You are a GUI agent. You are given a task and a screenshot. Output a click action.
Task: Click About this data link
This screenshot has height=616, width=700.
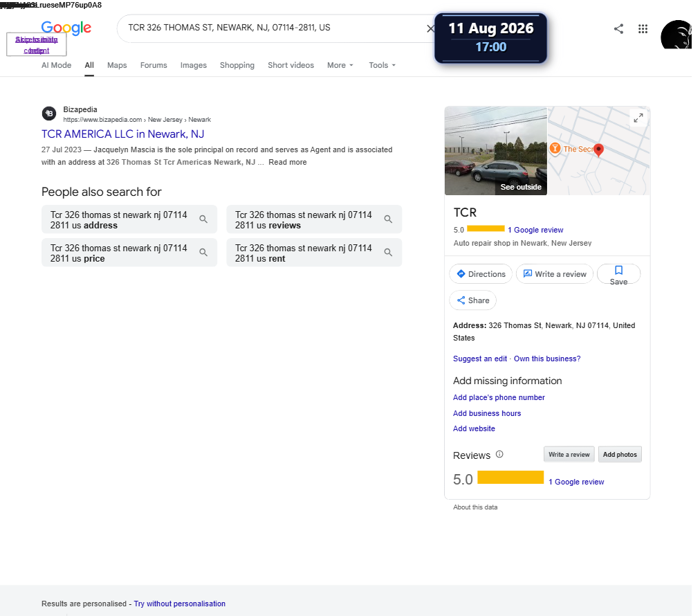475,507
